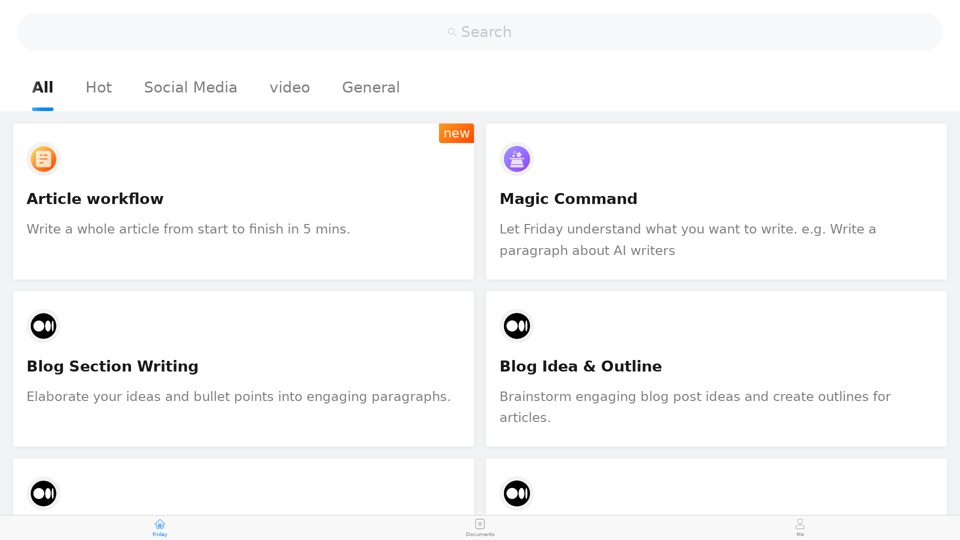The height and width of the screenshot is (540, 960).
Task: Click text "Elaborate your ideas and bullet points"
Action: click(150, 397)
